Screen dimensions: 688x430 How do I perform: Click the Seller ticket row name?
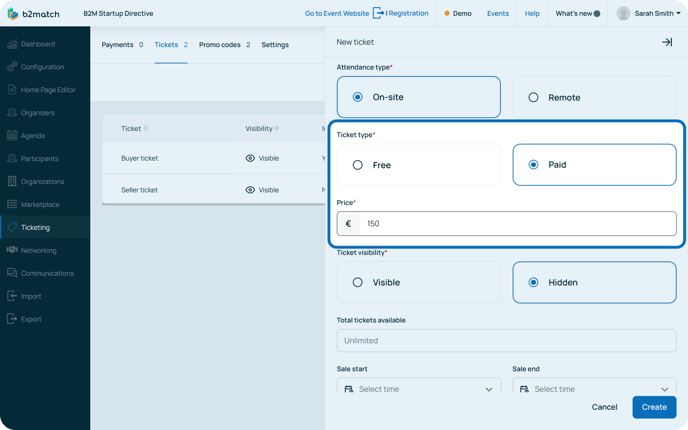pyautogui.click(x=140, y=190)
